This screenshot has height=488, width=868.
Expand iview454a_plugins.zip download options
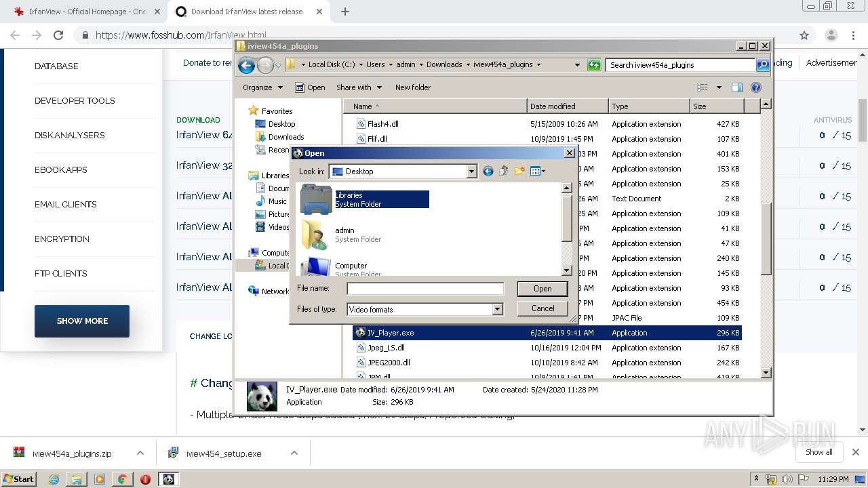(x=140, y=453)
